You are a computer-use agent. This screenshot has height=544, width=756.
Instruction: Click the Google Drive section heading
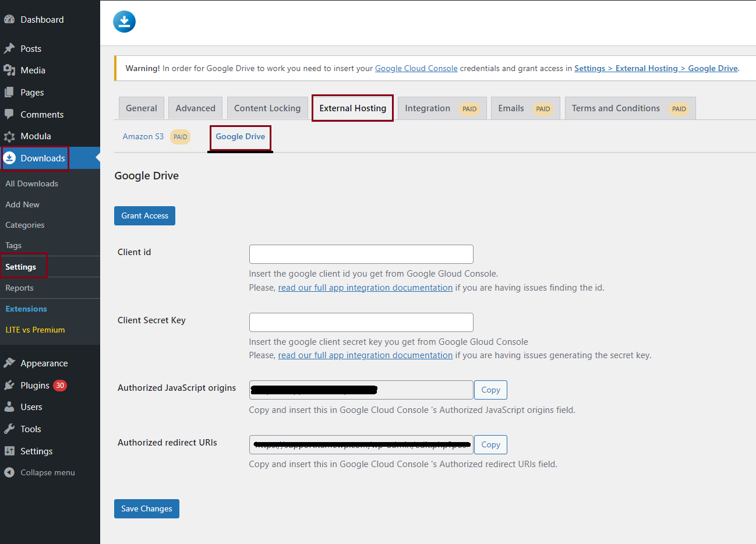pyautogui.click(x=147, y=176)
